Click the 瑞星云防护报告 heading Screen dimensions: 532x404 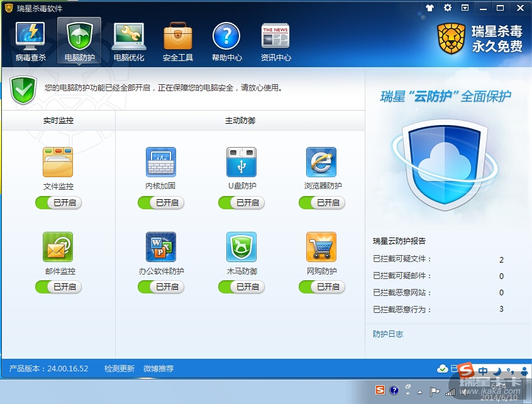coord(399,241)
